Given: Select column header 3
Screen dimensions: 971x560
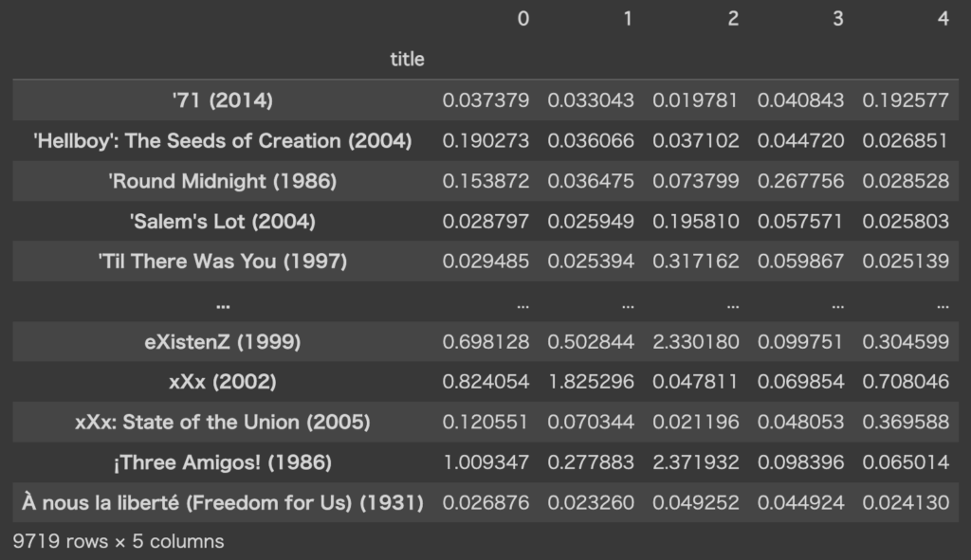Looking at the screenshot, I should (838, 19).
